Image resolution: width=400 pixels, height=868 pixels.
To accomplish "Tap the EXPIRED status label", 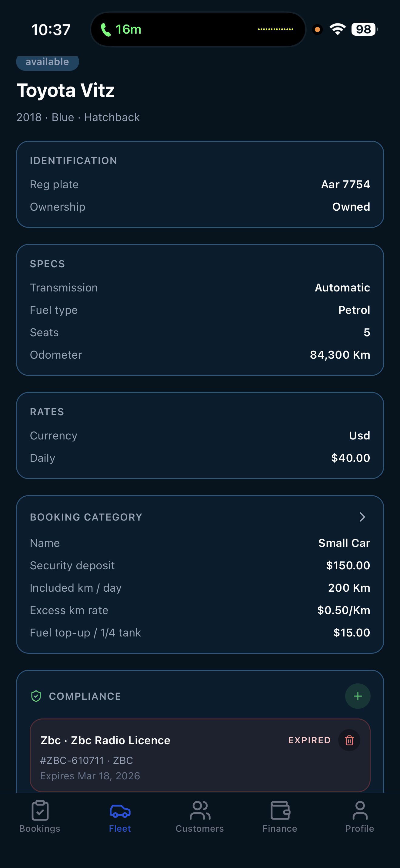I will [309, 740].
